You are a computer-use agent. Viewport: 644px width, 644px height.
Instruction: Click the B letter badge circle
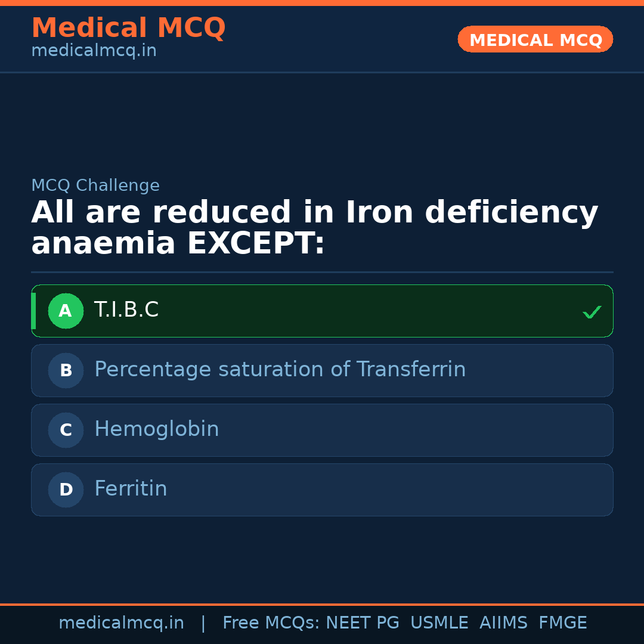66,370
